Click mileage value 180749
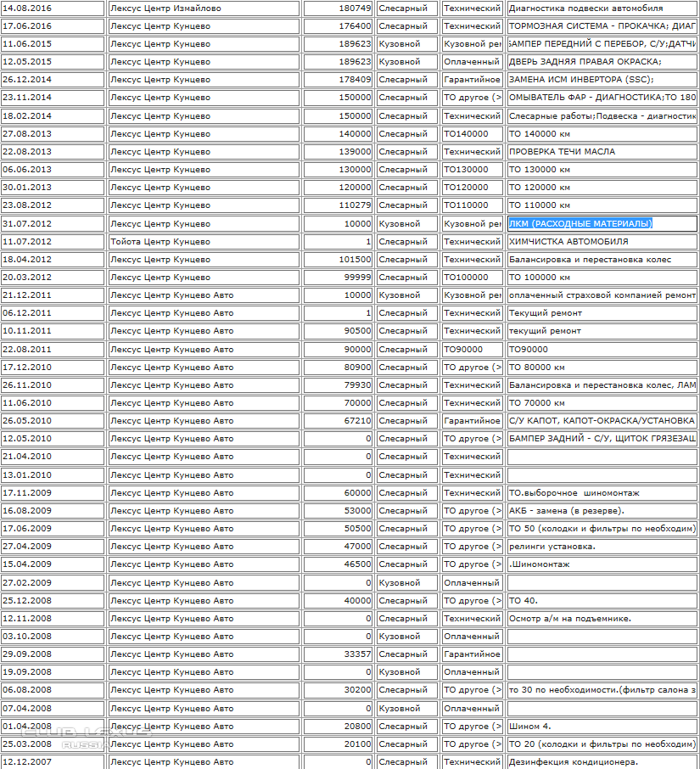700x769 pixels. [x=339, y=8]
